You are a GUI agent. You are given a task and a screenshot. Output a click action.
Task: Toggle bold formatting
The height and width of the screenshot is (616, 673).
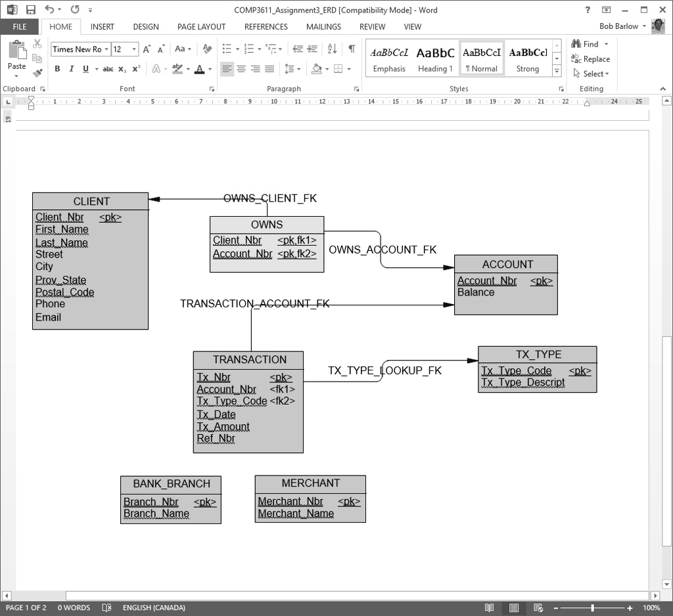(x=57, y=68)
